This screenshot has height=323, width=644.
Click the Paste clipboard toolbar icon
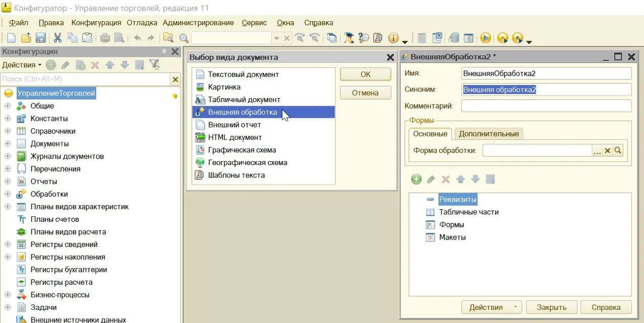88,38
